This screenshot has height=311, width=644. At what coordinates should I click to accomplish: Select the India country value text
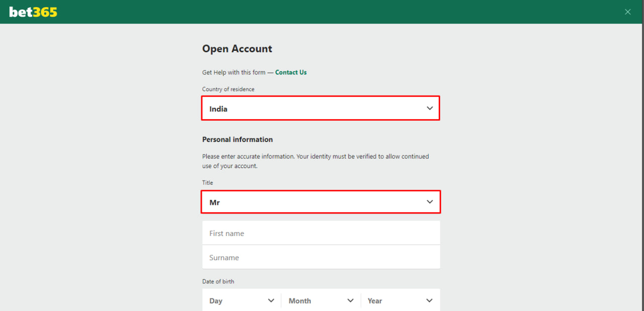tap(218, 109)
